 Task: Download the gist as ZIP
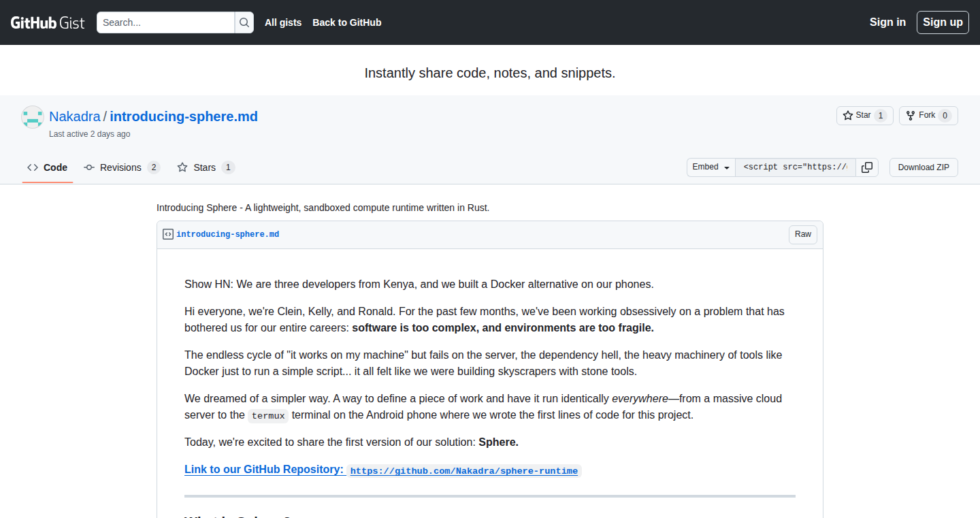924,167
